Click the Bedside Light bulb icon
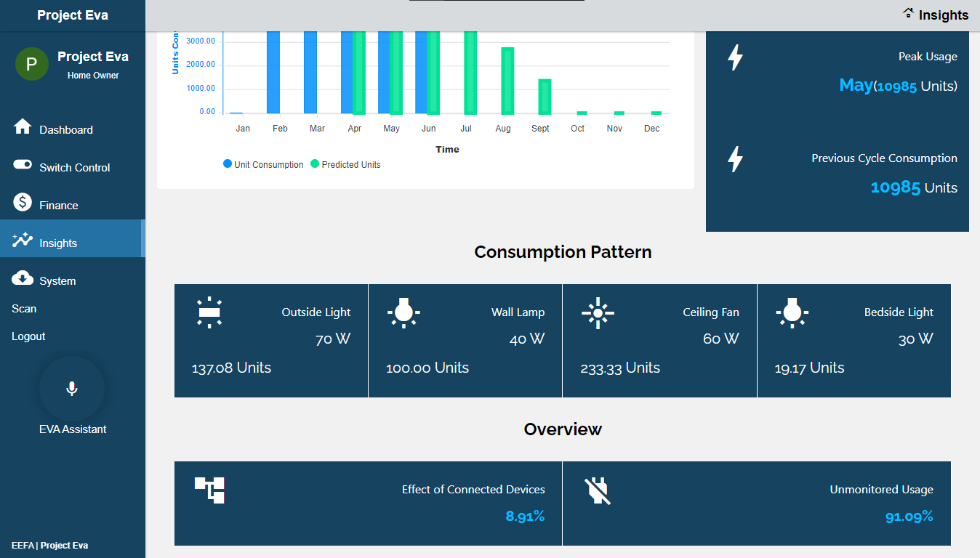 pos(792,312)
